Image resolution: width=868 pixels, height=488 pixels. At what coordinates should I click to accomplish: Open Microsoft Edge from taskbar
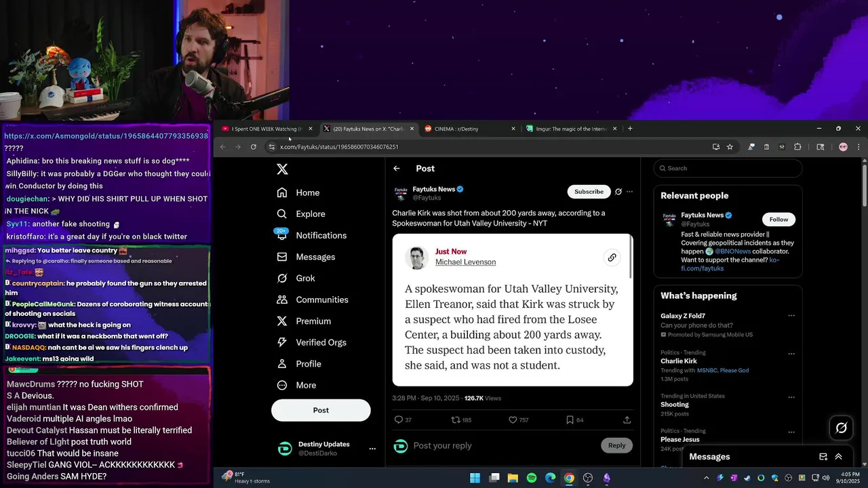[550, 478]
